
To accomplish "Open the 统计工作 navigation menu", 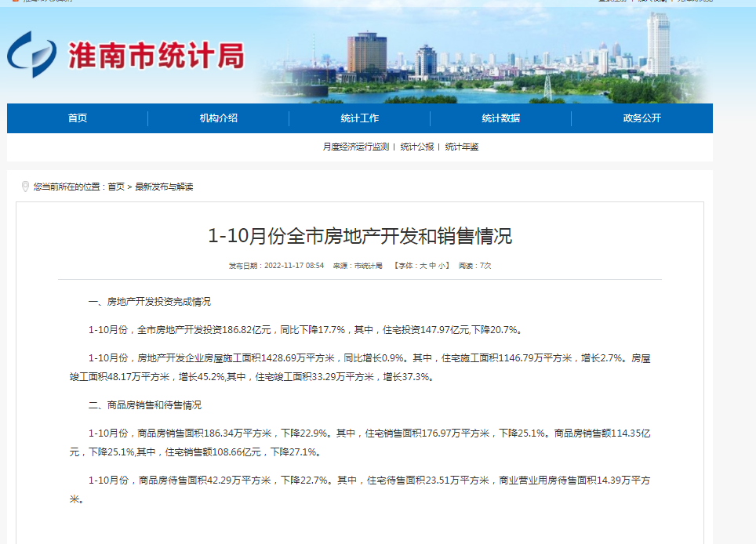I will 359,118.
